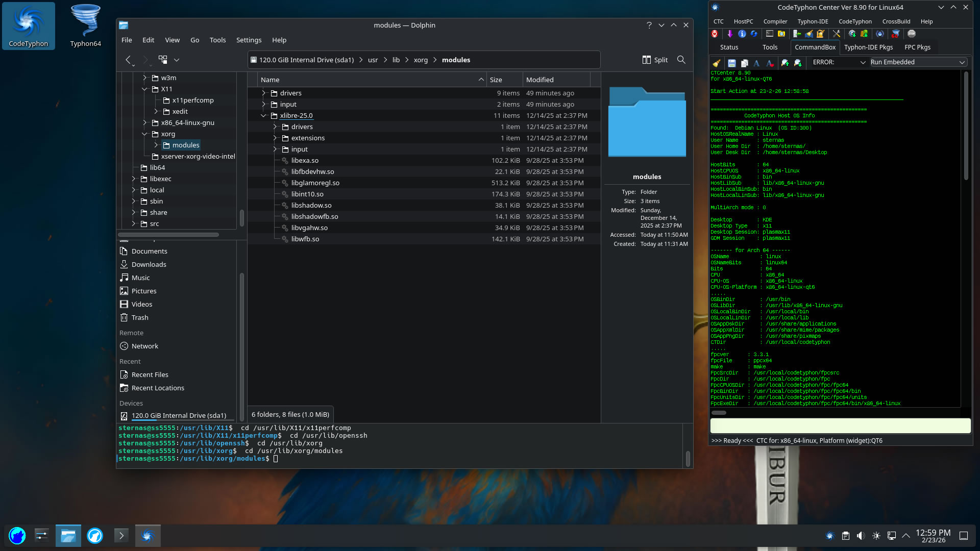The image size is (980, 551).
Task: Switch to the Typhon-IDE Pkgs tab
Action: [868, 47]
